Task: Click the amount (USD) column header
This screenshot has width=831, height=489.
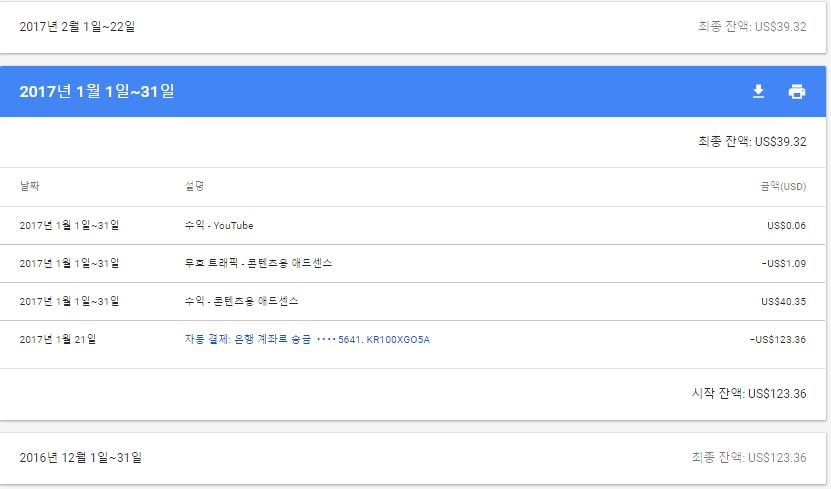Action: pos(782,186)
